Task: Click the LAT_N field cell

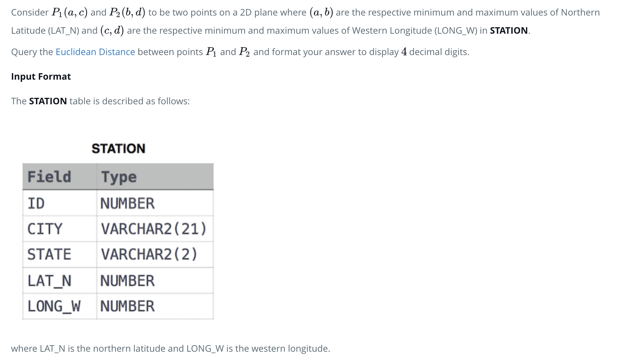Action: [60, 280]
